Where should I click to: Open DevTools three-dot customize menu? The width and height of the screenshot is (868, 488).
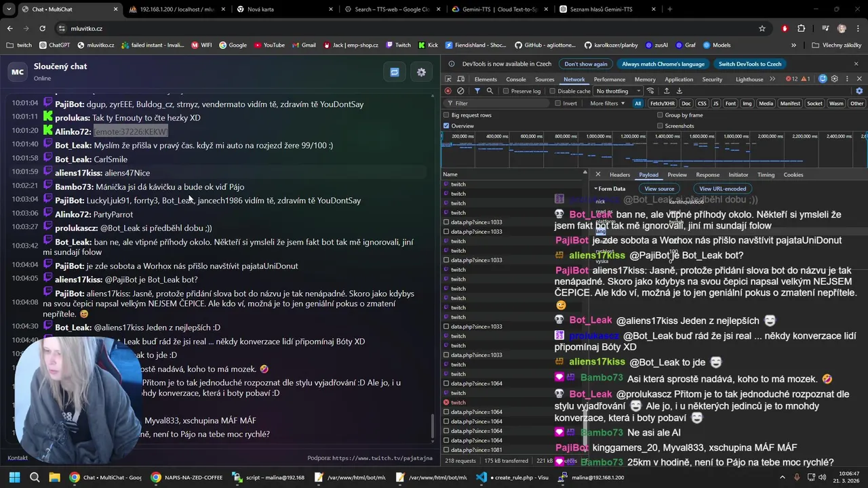click(846, 79)
